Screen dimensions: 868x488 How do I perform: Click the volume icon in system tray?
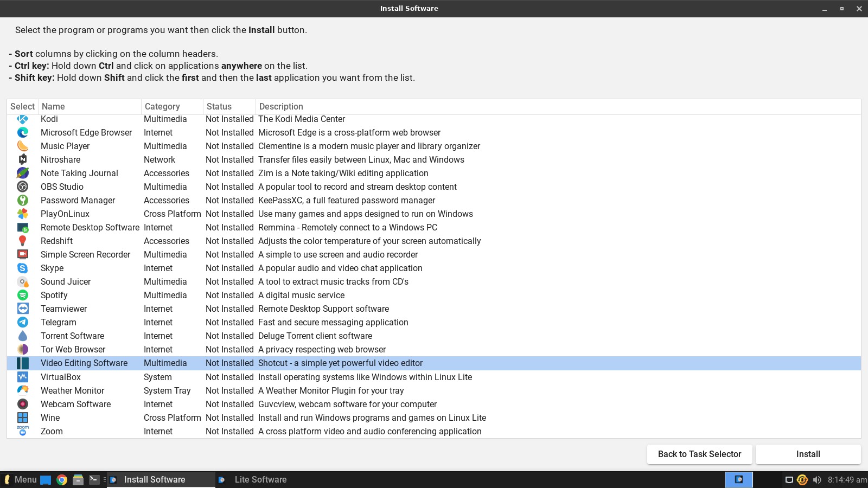tap(817, 480)
